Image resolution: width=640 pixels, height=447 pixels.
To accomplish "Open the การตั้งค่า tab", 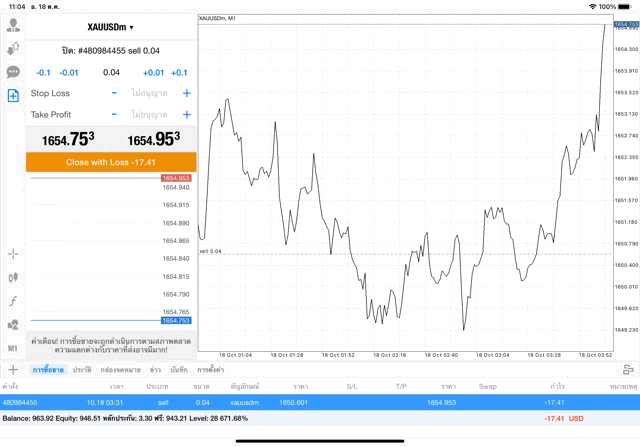I will coord(211,370).
